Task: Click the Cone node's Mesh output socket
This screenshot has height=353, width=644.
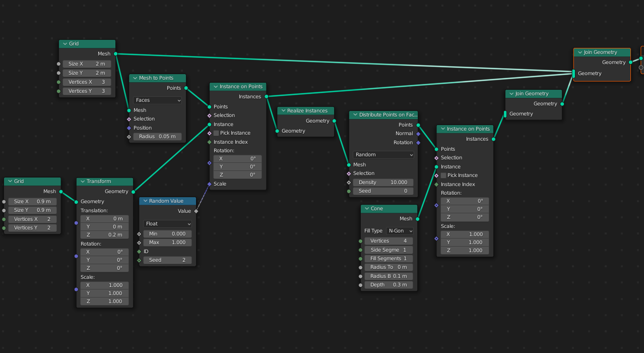Action: 417,219
